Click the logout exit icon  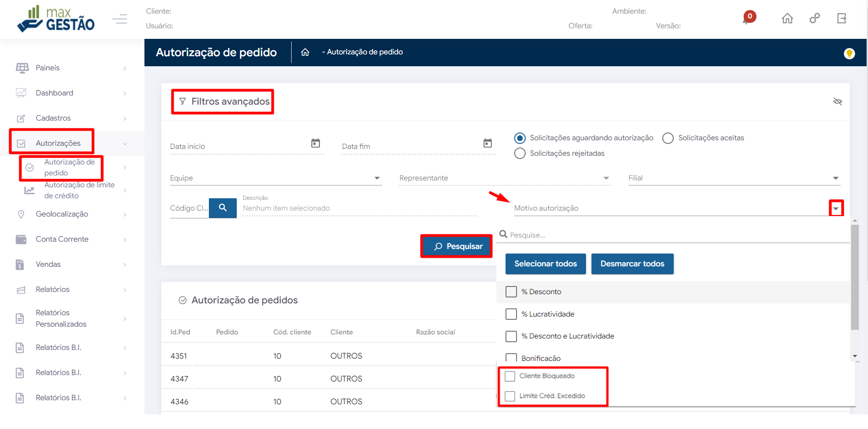point(841,18)
